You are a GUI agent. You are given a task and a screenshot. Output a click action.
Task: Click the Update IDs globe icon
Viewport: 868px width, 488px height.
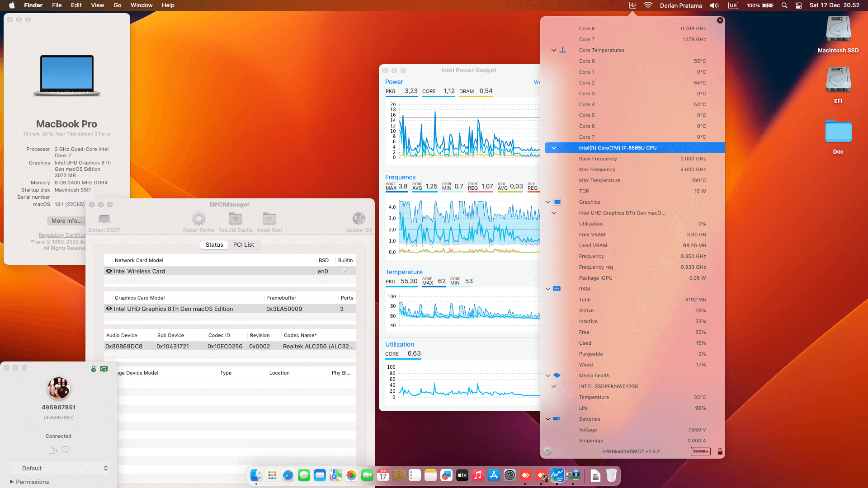point(359,218)
